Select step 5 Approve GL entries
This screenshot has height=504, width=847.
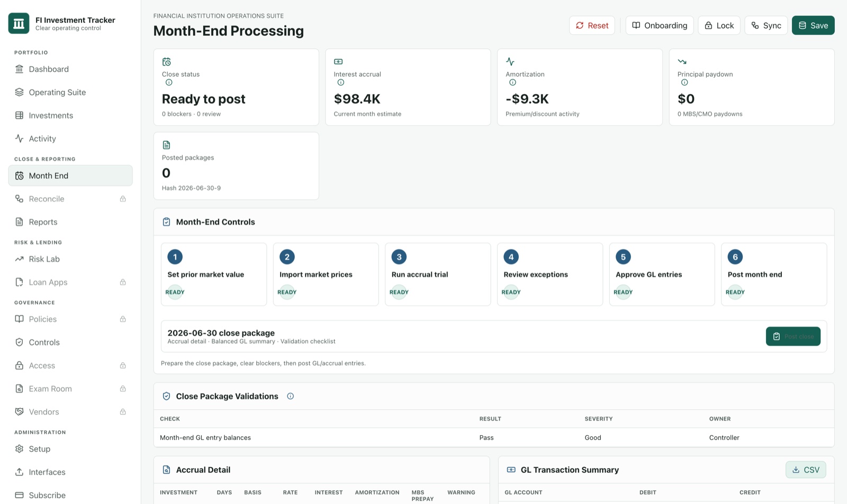[x=662, y=274]
